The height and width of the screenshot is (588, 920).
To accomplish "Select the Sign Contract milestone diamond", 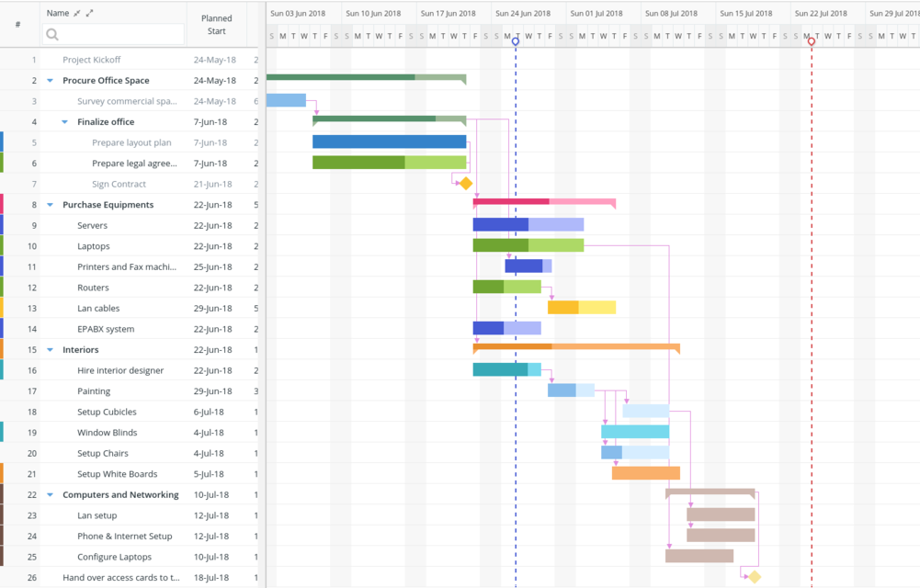I will (x=465, y=183).
